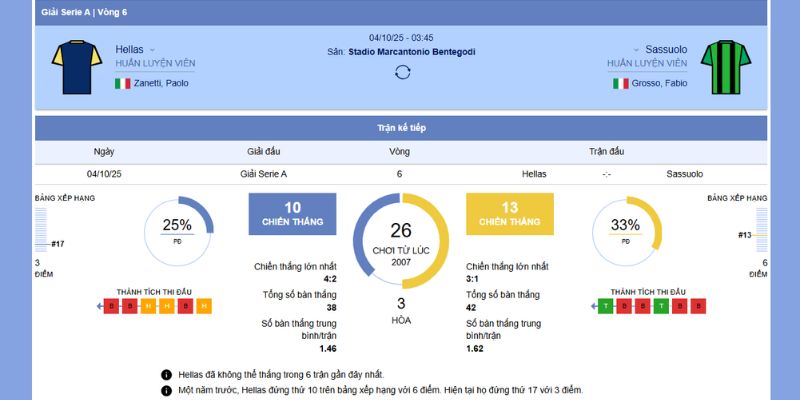The height and width of the screenshot is (400, 800).
Task: Click info icon beside Hellas winless streak note
Action: point(166,375)
